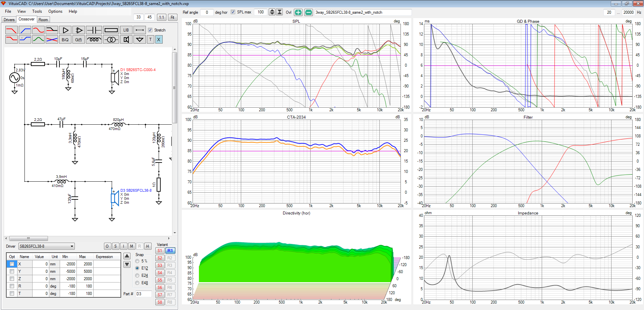
Task: Add a G(f) transfer function block
Action: 78,40
